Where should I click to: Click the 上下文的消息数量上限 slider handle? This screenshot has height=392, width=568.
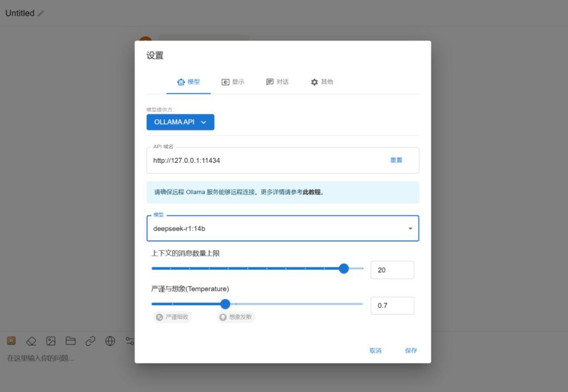[344, 269]
